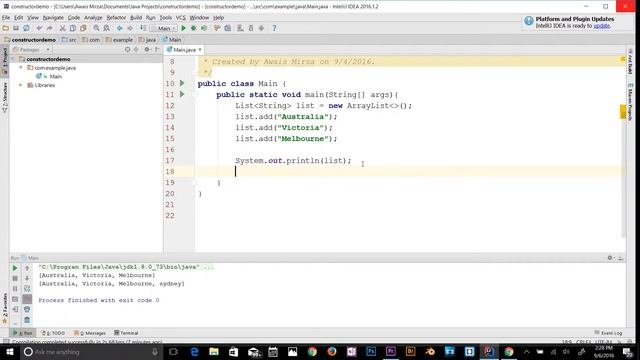Toggle the Project side tool window tab
The height and width of the screenshot is (360, 640).
tap(5, 60)
